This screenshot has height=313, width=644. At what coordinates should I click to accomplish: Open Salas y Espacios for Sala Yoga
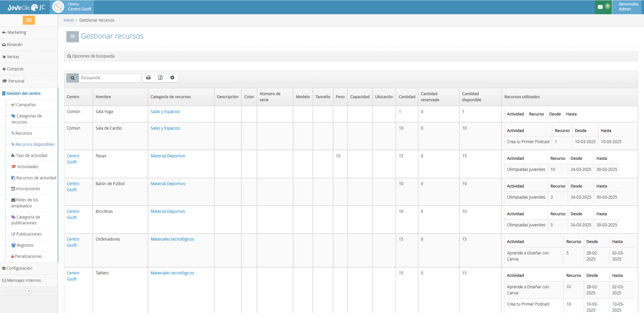[165, 112]
